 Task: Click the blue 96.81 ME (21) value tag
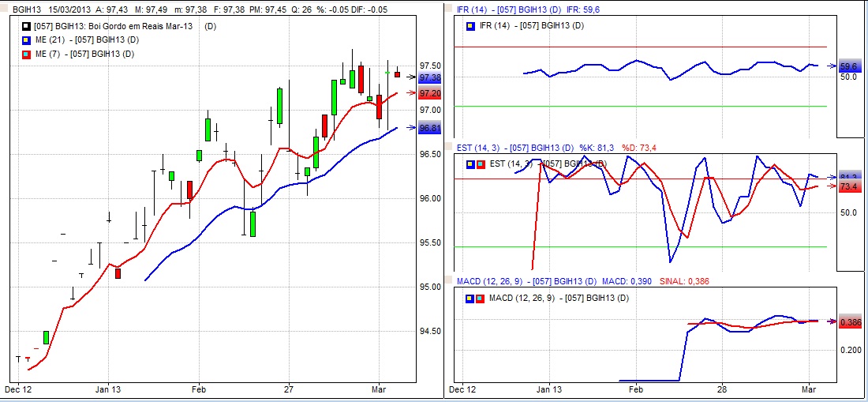click(430, 128)
